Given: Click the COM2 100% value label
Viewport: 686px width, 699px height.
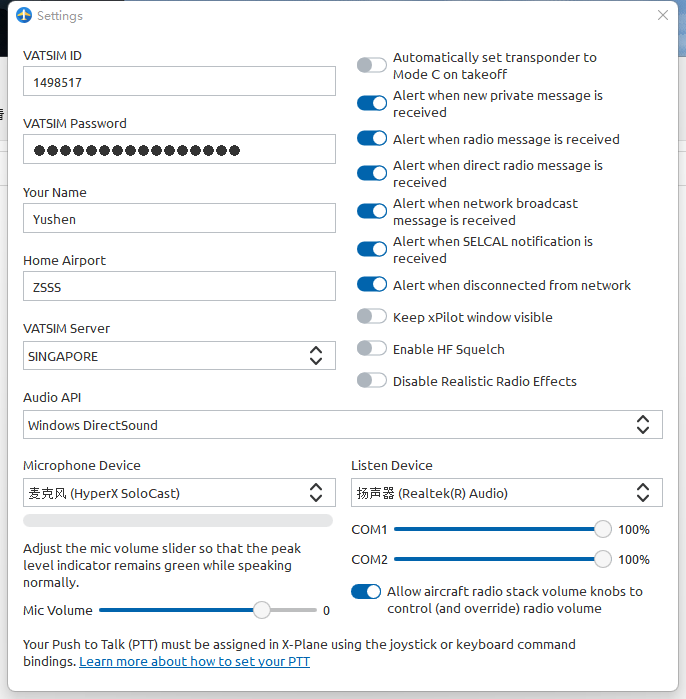Looking at the screenshot, I should pos(634,559).
